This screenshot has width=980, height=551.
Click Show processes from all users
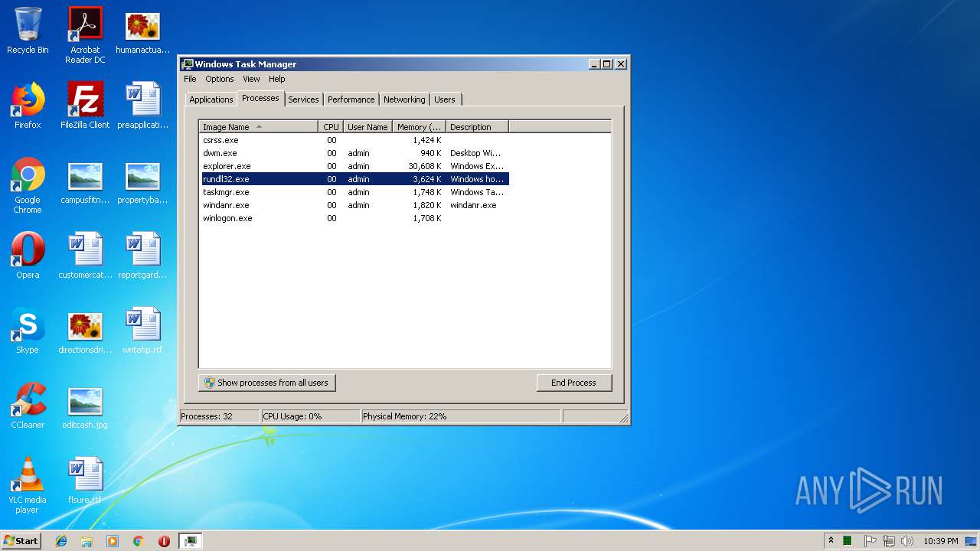pyautogui.click(x=266, y=383)
